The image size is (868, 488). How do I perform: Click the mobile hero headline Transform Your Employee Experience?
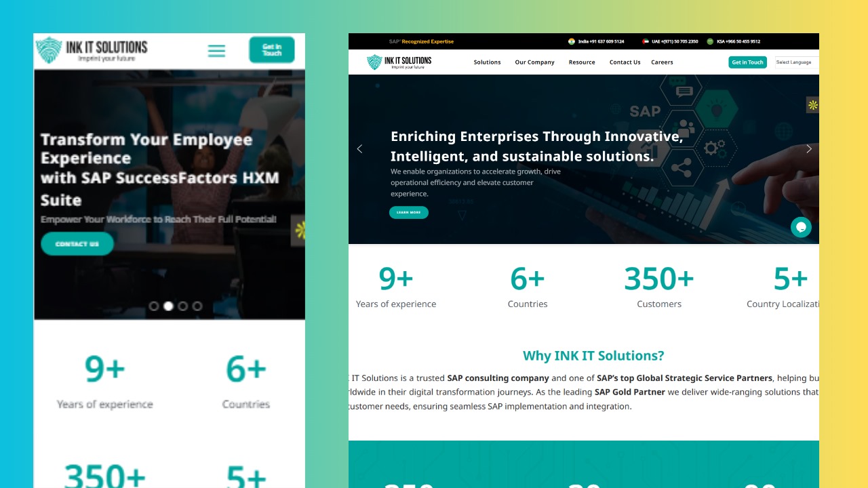160,169
